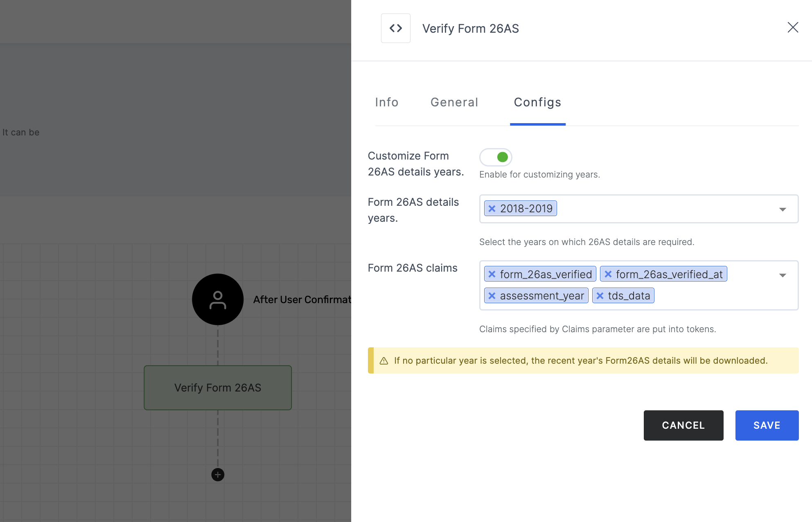Open the Form 26AS claims dropdown arrow

pyautogui.click(x=783, y=275)
